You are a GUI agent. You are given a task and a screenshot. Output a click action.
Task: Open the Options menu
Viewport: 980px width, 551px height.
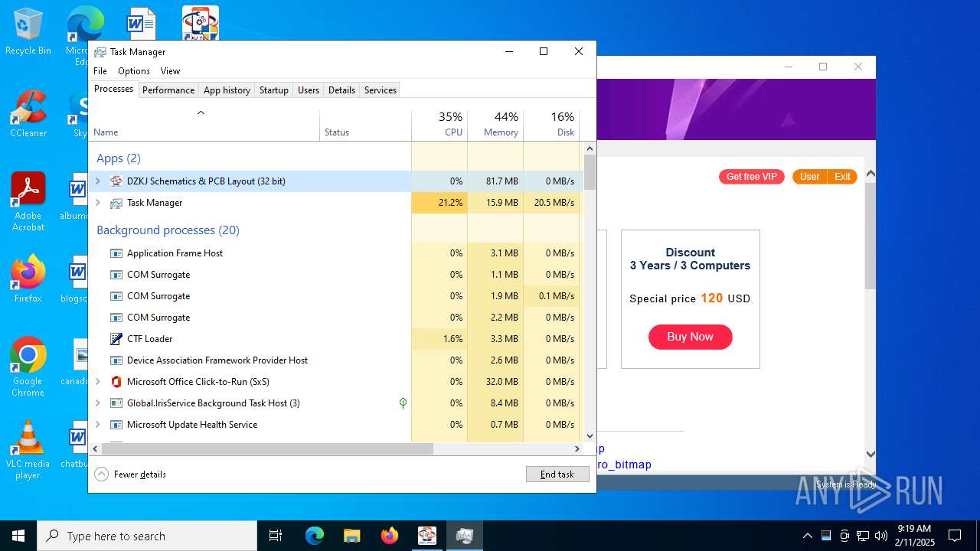point(134,71)
